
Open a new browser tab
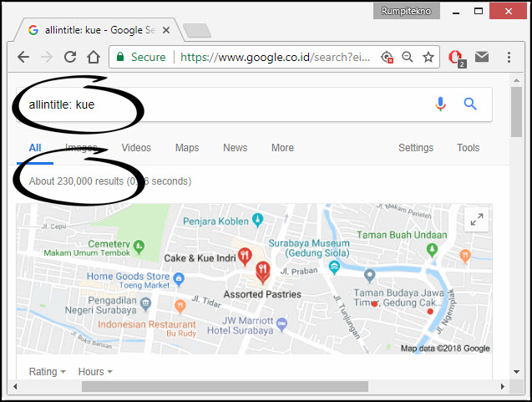pos(197,31)
